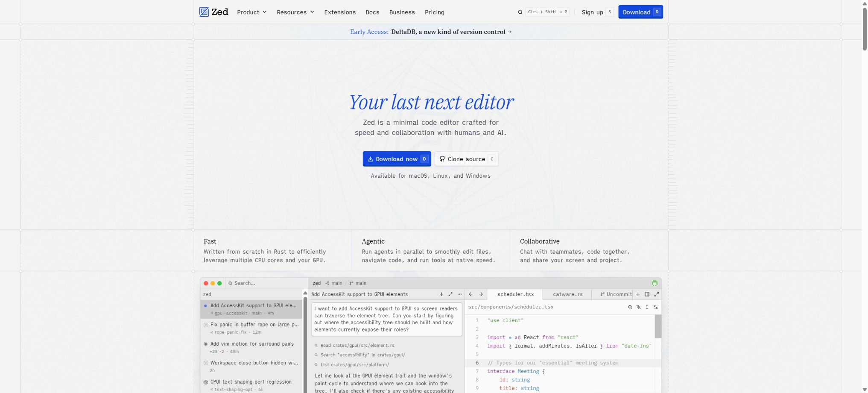Click the Zed logo in the navigation bar
This screenshot has width=868, height=393.
pyautogui.click(x=213, y=12)
